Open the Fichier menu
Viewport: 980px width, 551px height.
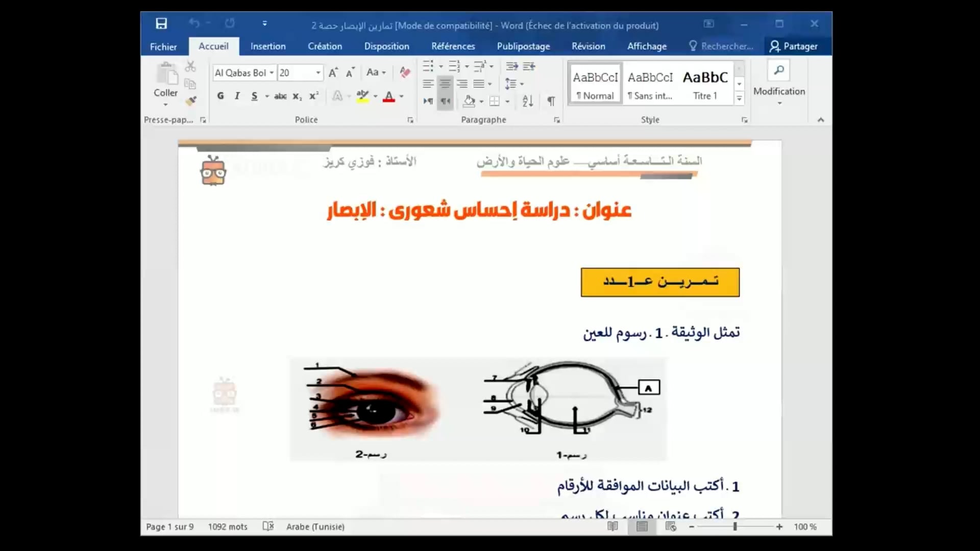tap(163, 46)
